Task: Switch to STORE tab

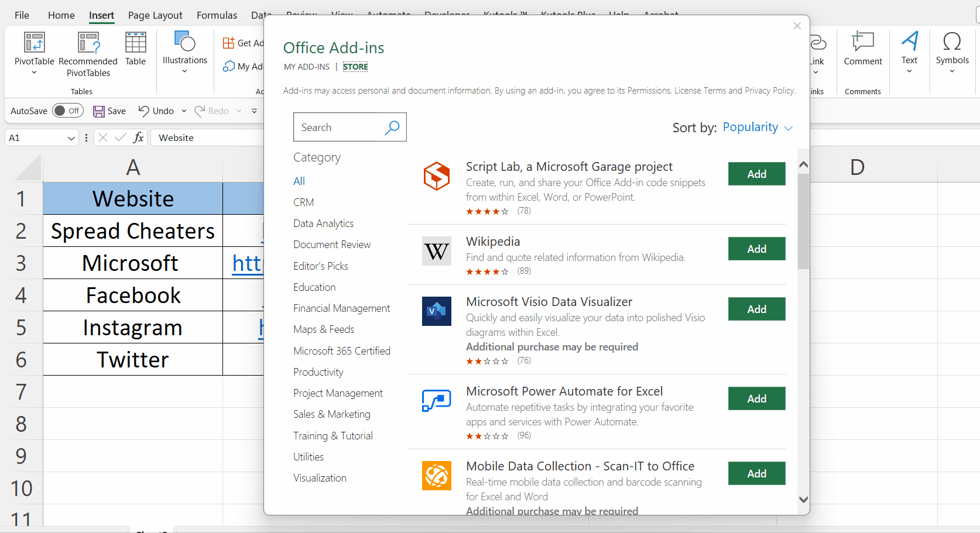Action: pyautogui.click(x=355, y=67)
